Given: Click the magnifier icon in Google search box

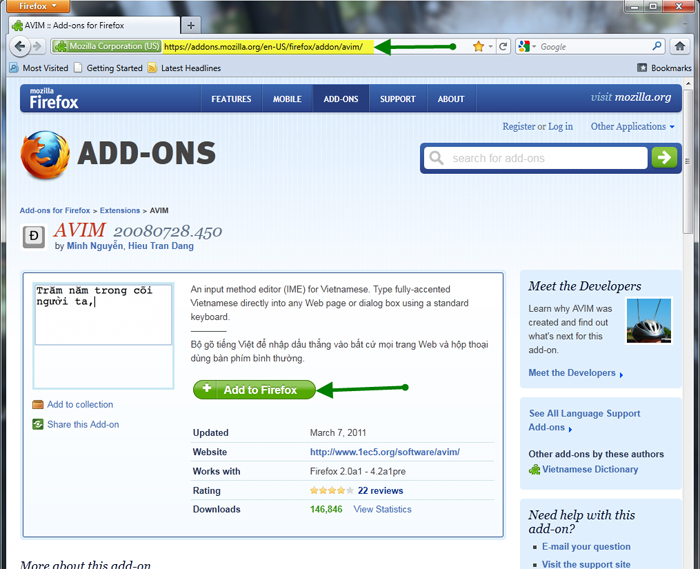Looking at the screenshot, I should (657, 46).
